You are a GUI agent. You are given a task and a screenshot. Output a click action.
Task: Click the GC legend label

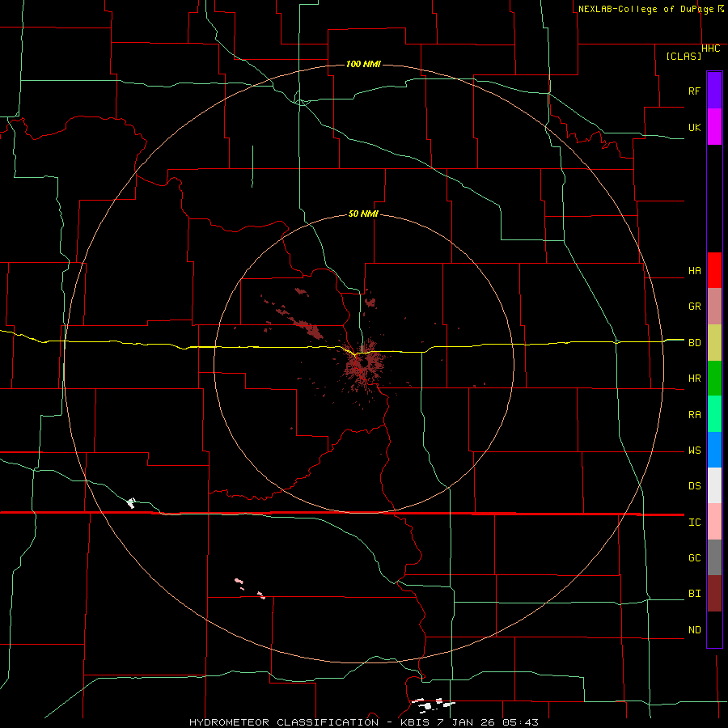pyautogui.click(x=694, y=558)
